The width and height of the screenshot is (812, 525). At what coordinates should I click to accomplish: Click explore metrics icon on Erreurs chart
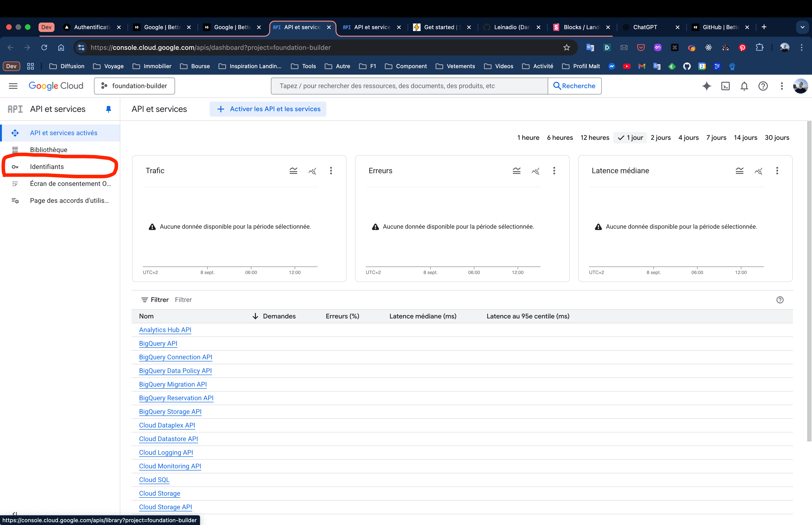535,171
